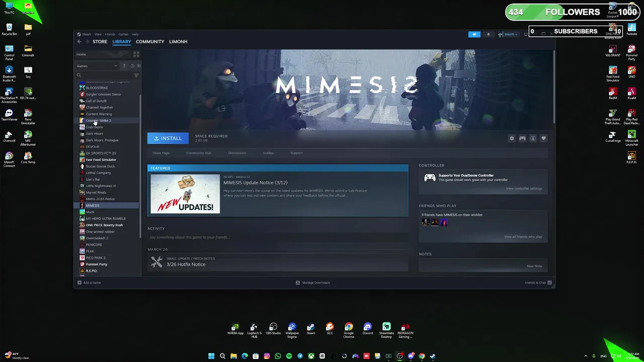
Task: Open the Games menu
Action: pyautogui.click(x=123, y=34)
